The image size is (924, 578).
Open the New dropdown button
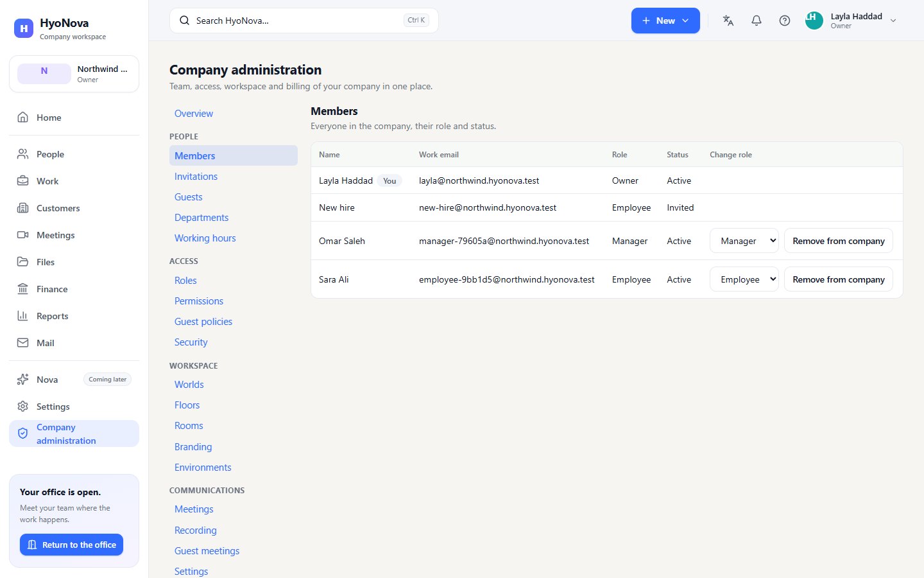665,21
